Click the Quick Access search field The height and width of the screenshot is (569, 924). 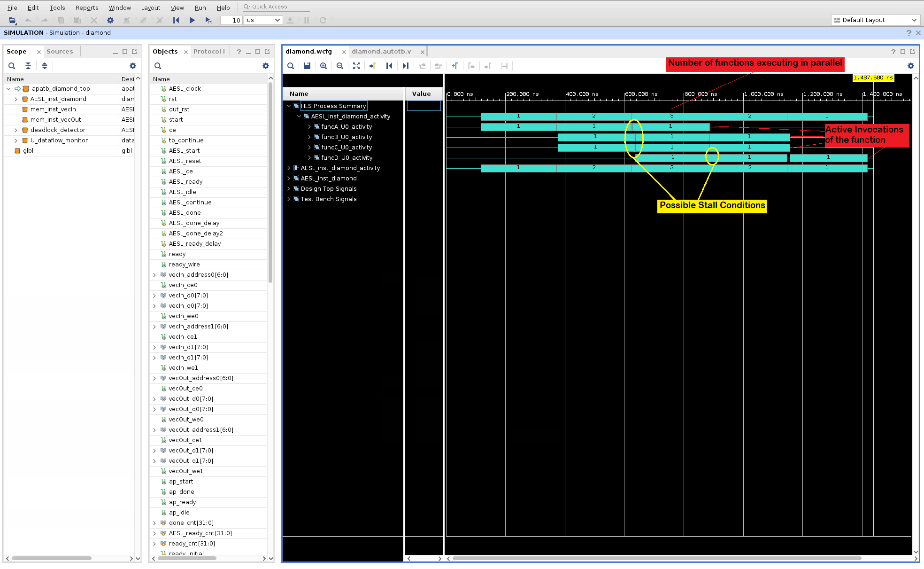277,7
